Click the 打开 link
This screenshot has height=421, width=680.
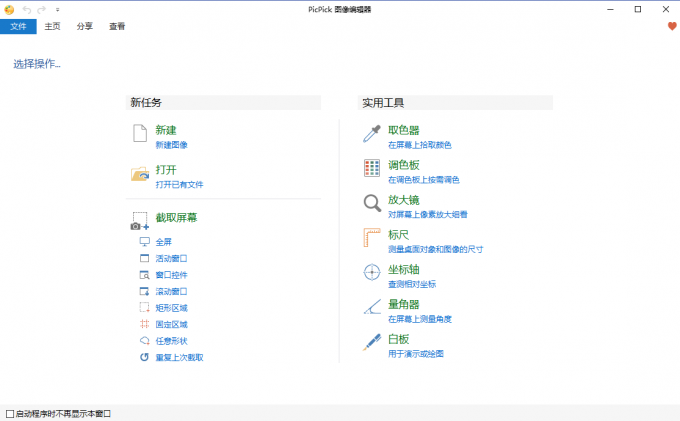[166, 170]
